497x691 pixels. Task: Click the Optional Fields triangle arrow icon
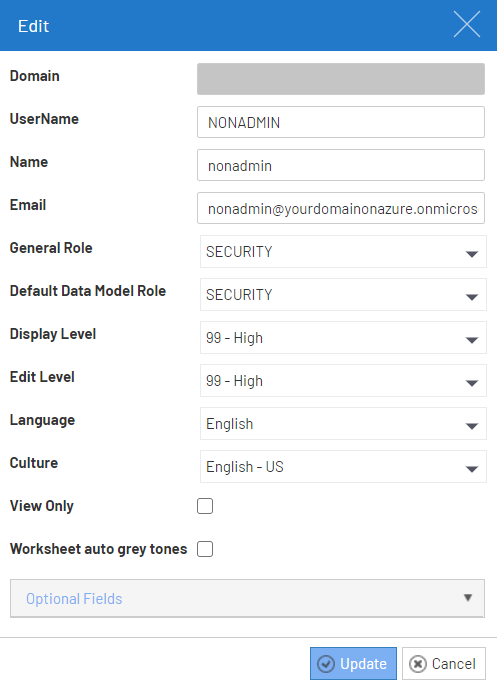coord(468,598)
